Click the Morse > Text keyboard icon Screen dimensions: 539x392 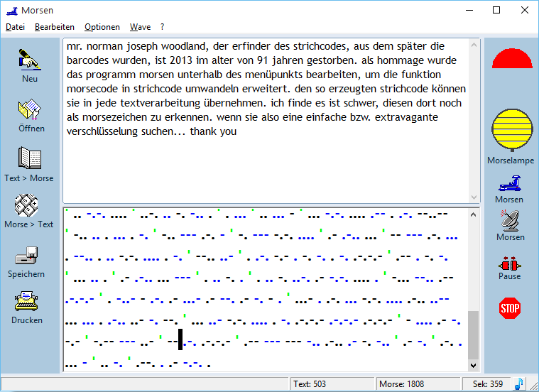[x=26, y=205]
